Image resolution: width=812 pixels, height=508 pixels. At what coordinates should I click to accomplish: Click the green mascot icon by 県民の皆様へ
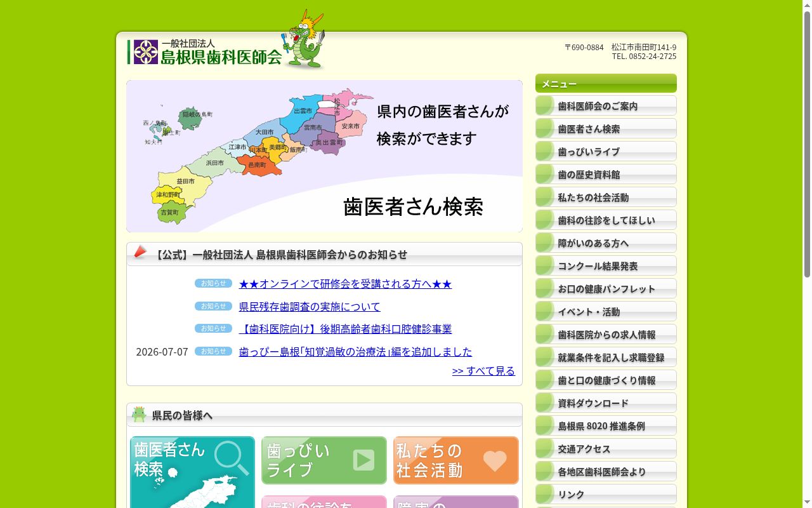coord(139,415)
